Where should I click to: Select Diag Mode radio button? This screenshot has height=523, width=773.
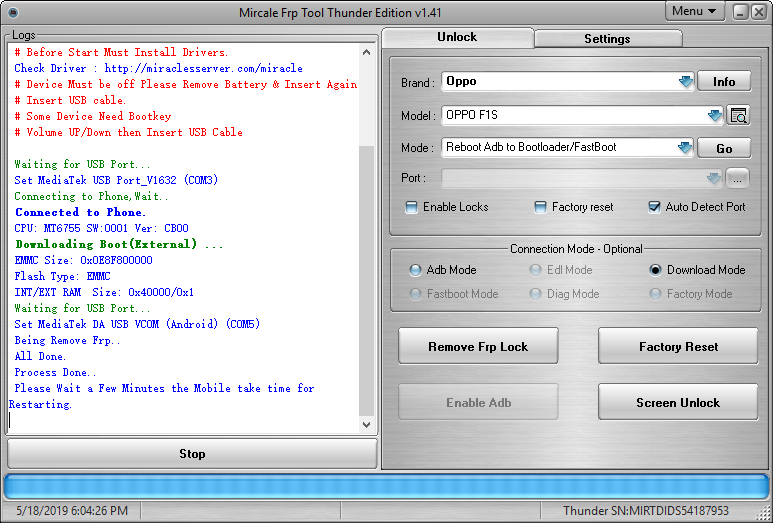click(535, 294)
